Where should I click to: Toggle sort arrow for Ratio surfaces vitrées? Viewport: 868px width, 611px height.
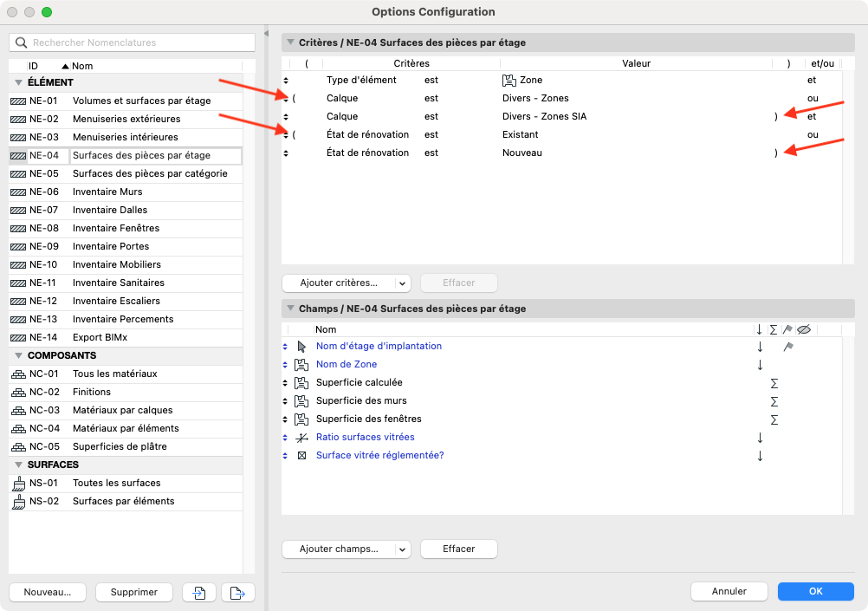pyautogui.click(x=760, y=438)
